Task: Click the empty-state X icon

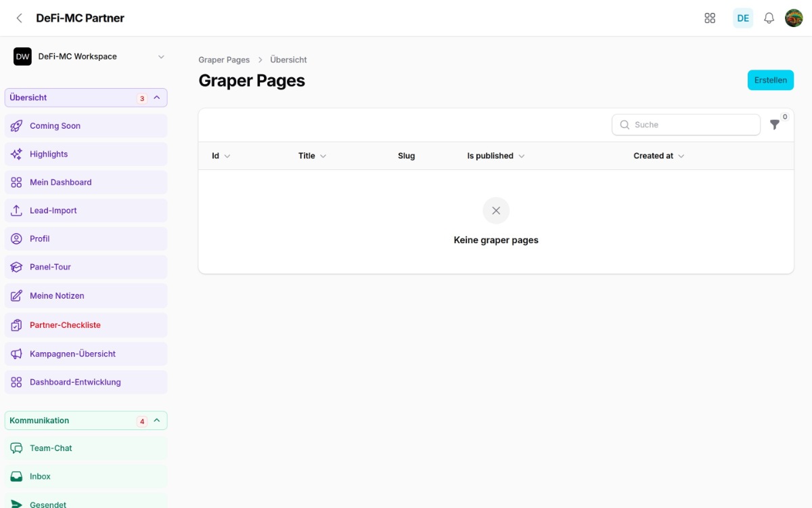Action: tap(496, 211)
